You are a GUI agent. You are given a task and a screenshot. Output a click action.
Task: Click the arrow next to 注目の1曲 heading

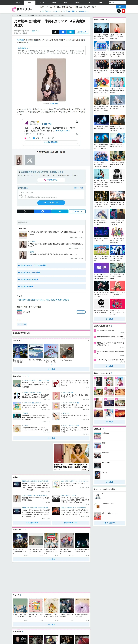tap(22, 340)
